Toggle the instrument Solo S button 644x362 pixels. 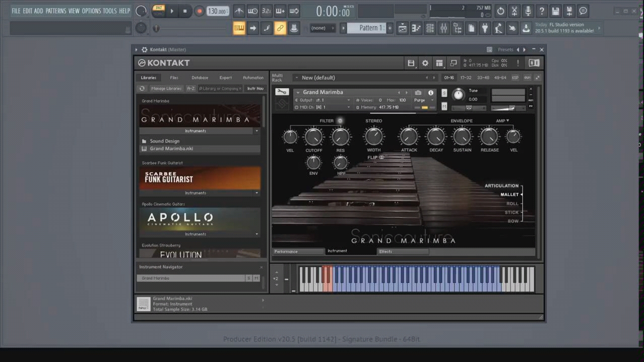click(x=444, y=93)
